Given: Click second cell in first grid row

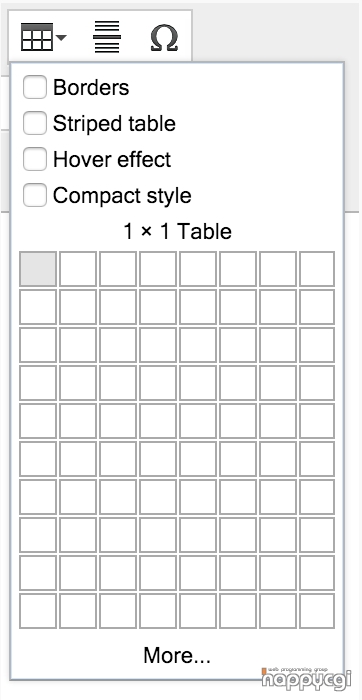Looking at the screenshot, I should [78, 269].
